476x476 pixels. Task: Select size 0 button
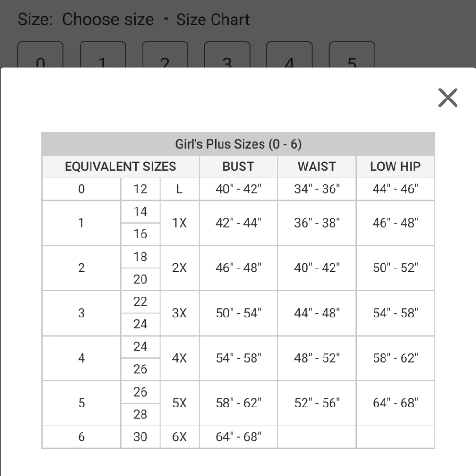pos(41,55)
